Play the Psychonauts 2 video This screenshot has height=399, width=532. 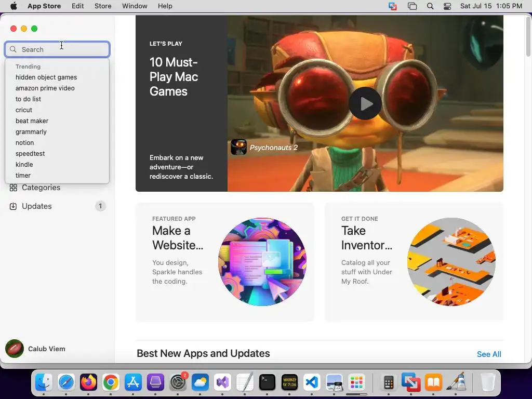tap(365, 103)
